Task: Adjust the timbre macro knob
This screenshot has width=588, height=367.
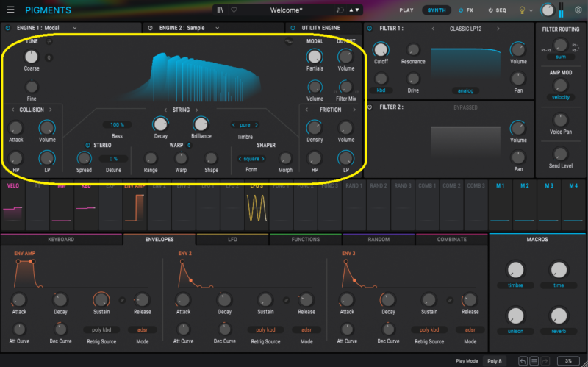Action: [x=515, y=270]
